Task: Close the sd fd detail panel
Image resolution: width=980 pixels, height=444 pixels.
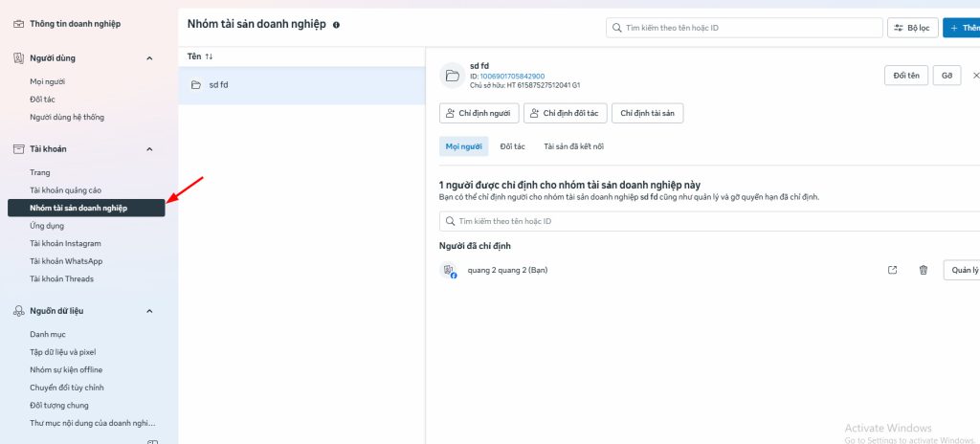Action: point(975,76)
